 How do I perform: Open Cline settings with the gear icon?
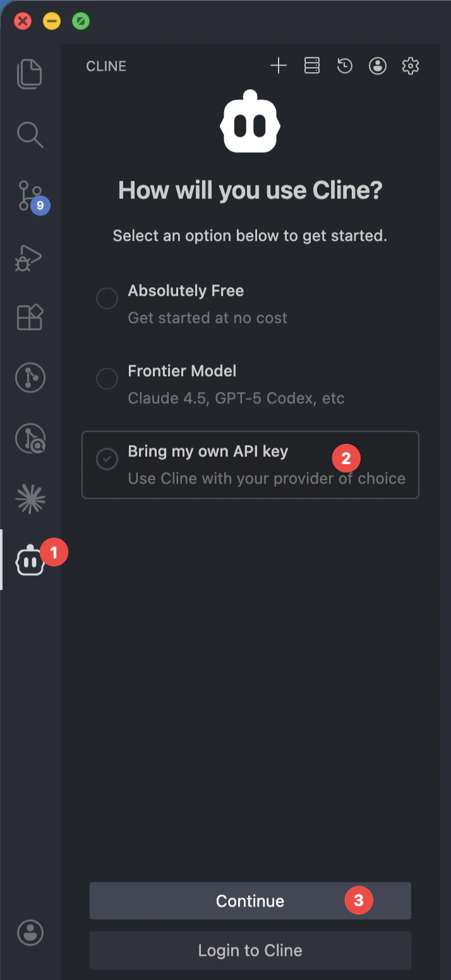(x=410, y=66)
